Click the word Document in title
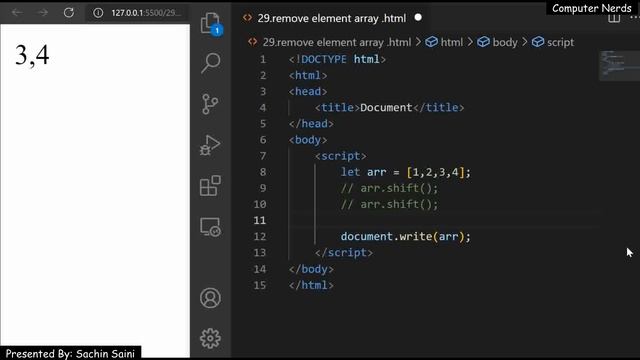640x360 pixels. (x=386, y=108)
